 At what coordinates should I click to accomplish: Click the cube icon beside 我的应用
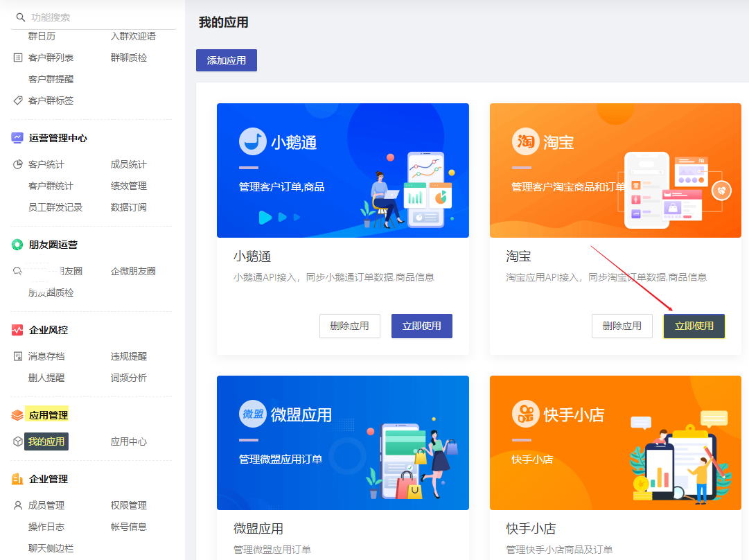[18, 441]
